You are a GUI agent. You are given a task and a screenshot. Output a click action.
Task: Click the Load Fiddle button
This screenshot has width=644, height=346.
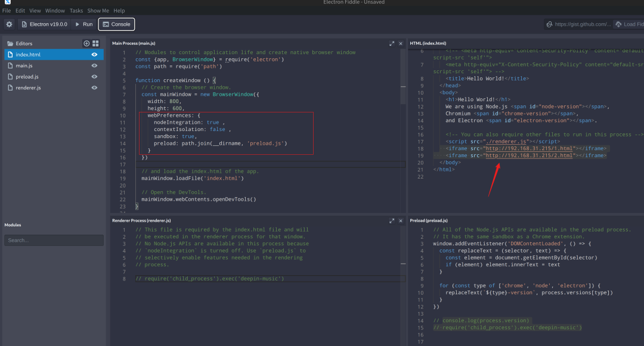coord(629,24)
